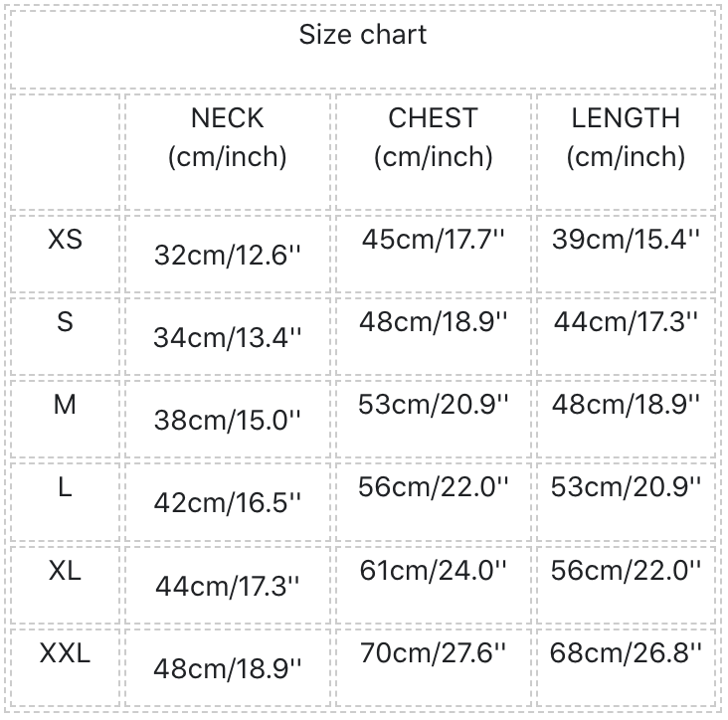Select the NECK column header
This screenshot has height=720, width=728.
click(228, 136)
